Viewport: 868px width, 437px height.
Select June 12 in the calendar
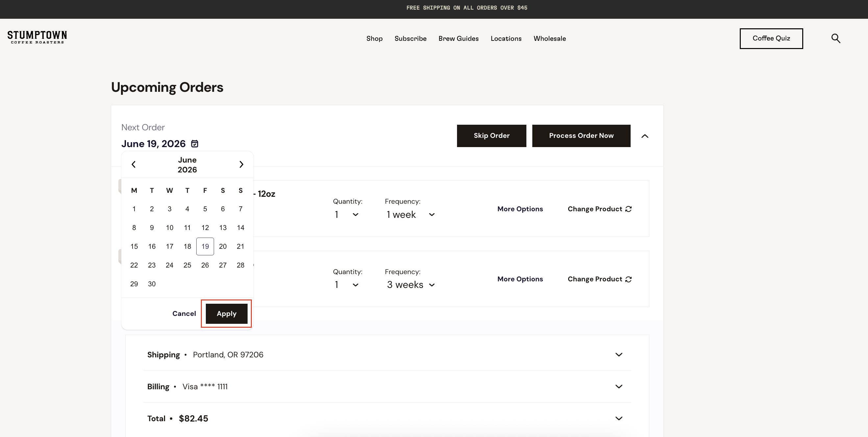tap(205, 228)
